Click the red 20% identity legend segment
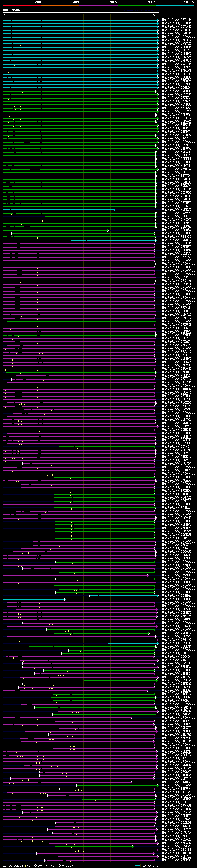Image resolution: width=197 pixels, height=868 pixels. point(22,6)
